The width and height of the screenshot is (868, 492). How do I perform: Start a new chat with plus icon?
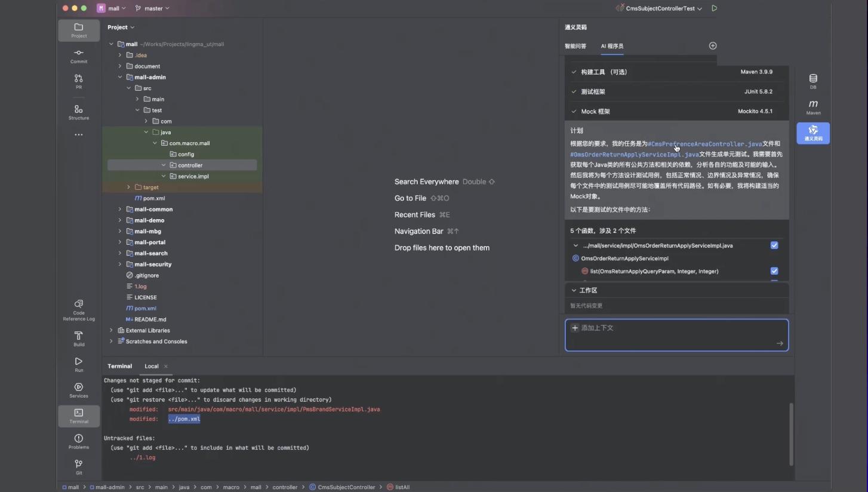pyautogui.click(x=712, y=46)
